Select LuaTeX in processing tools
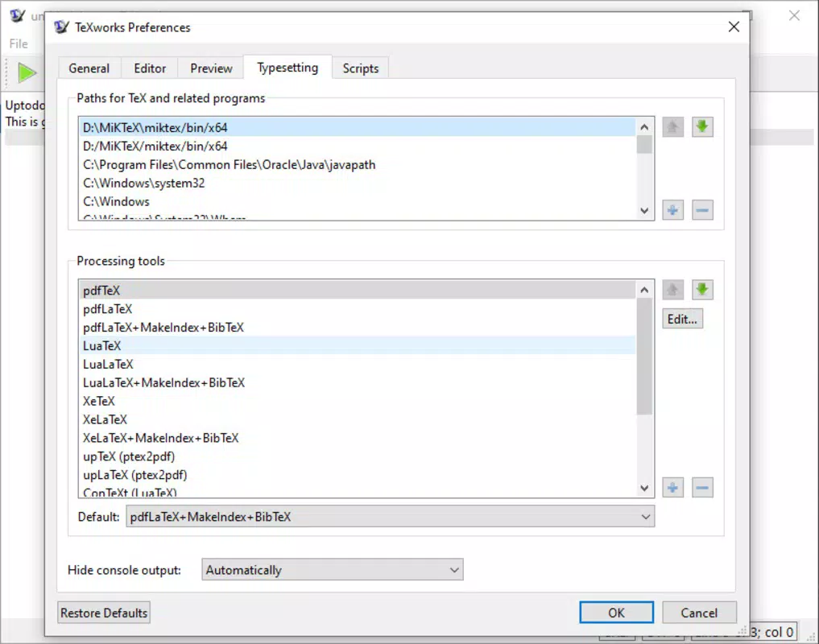 coord(358,346)
